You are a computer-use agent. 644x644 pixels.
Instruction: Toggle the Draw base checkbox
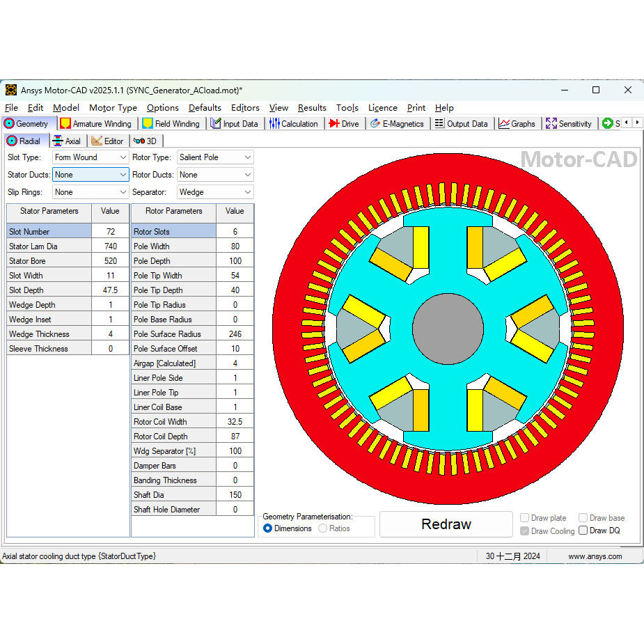(x=583, y=517)
